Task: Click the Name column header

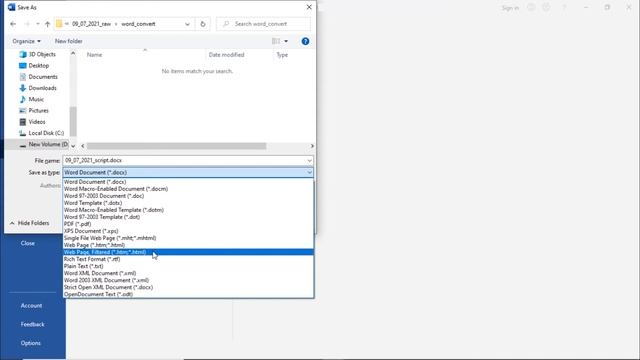Action: (x=94, y=55)
